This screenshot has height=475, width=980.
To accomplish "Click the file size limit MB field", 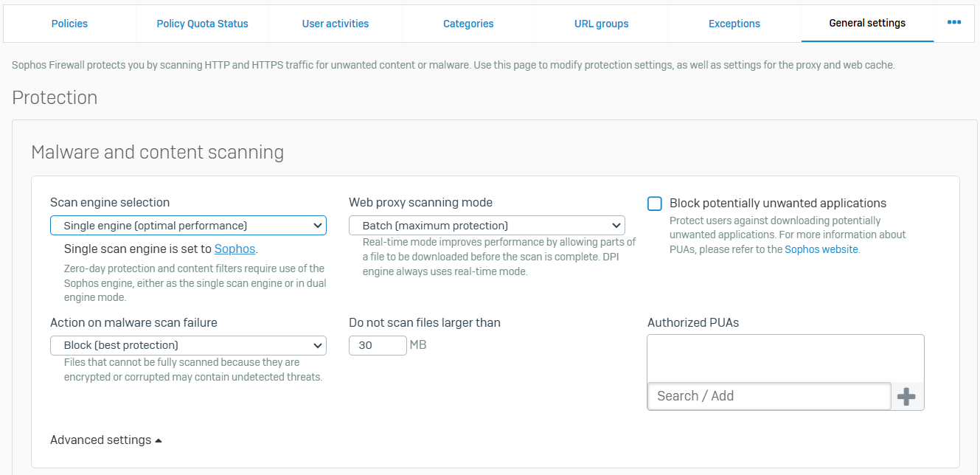I will pyautogui.click(x=378, y=345).
